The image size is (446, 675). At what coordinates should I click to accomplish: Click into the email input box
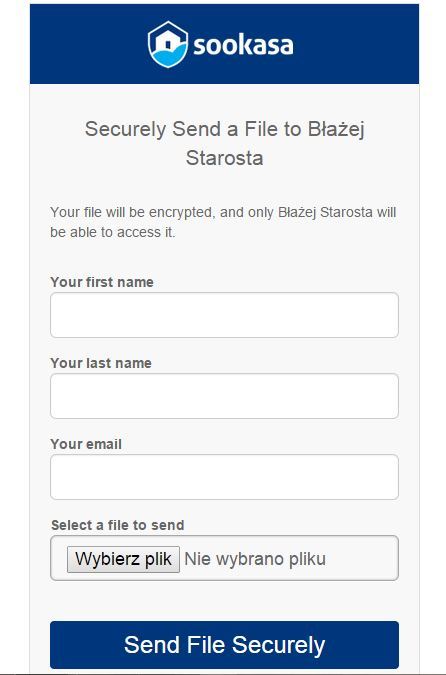[224, 477]
